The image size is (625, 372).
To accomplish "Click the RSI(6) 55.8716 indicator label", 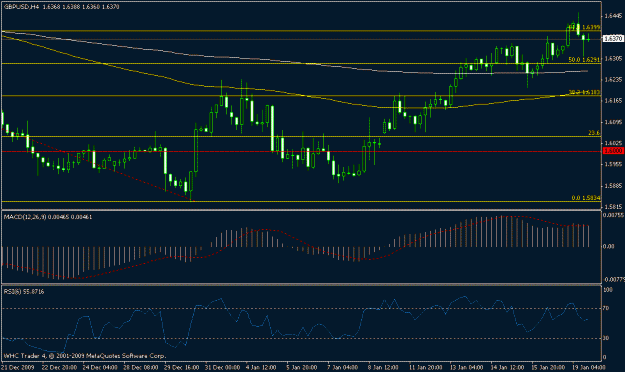I will [x=24, y=292].
